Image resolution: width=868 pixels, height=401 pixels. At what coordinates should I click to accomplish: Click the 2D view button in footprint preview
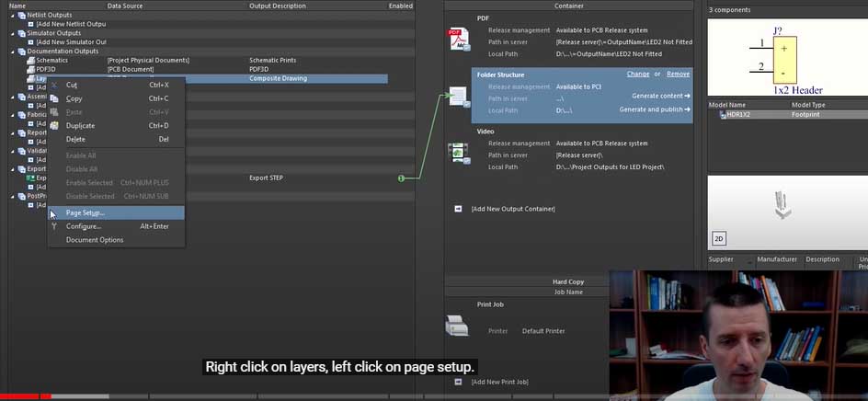(x=719, y=238)
